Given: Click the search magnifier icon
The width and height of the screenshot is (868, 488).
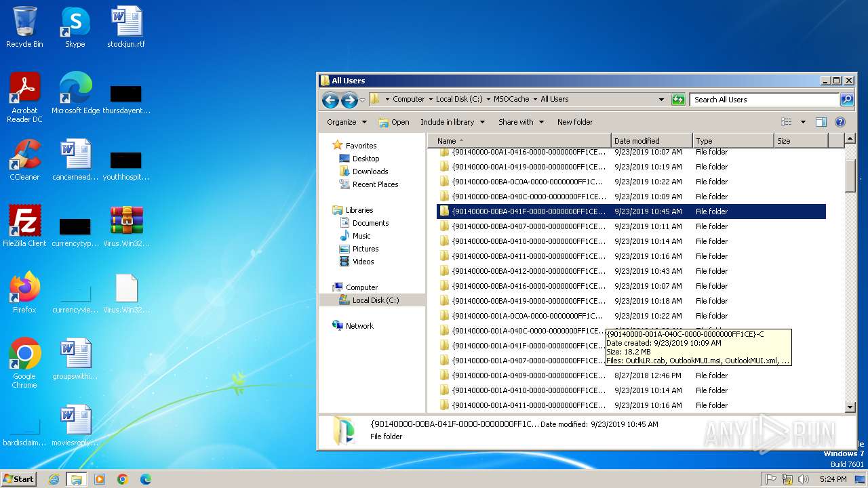Looking at the screenshot, I should coord(846,100).
